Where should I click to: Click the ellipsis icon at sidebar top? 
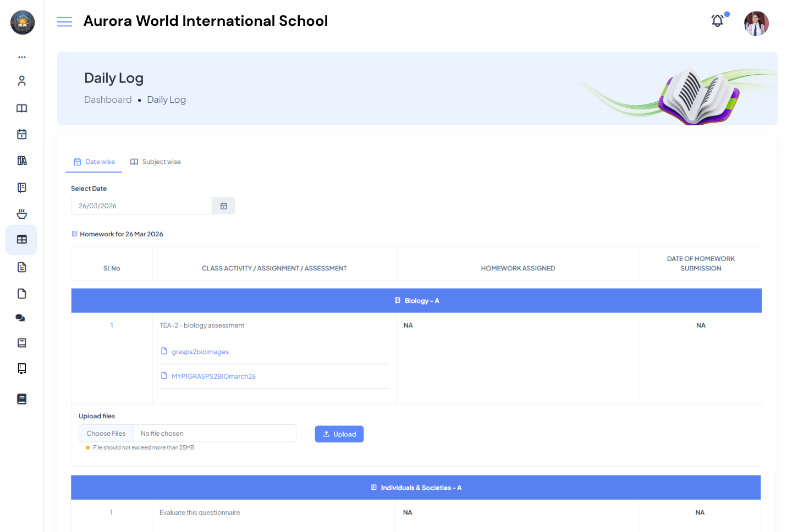point(21,57)
